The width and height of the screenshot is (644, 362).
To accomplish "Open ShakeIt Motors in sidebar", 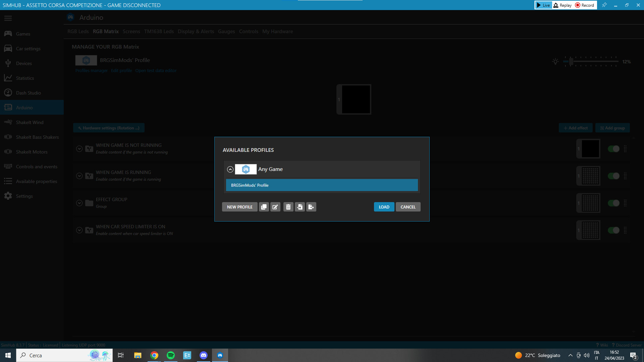I will click(x=32, y=152).
